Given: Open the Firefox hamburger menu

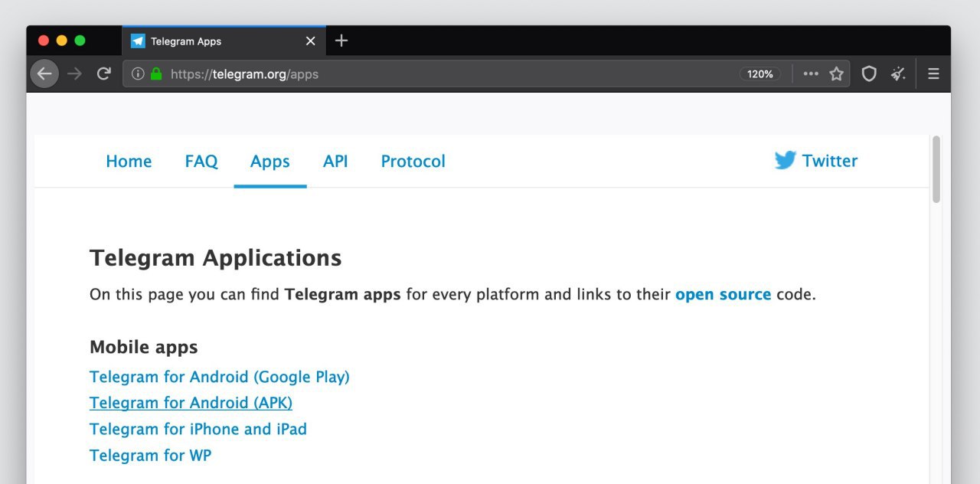Looking at the screenshot, I should [x=933, y=74].
